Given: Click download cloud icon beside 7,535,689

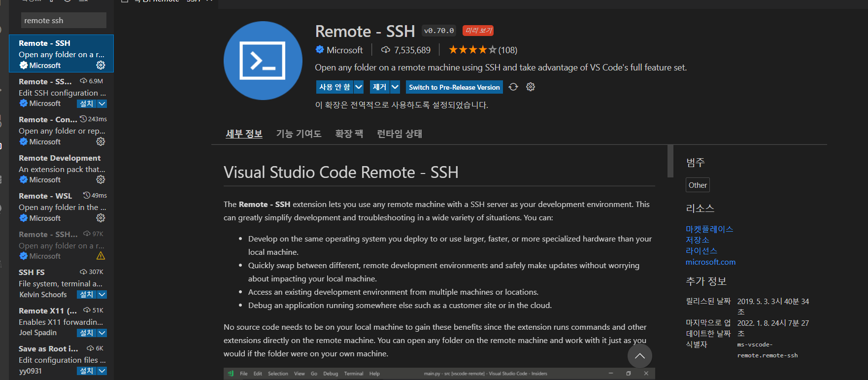Looking at the screenshot, I should 386,50.
